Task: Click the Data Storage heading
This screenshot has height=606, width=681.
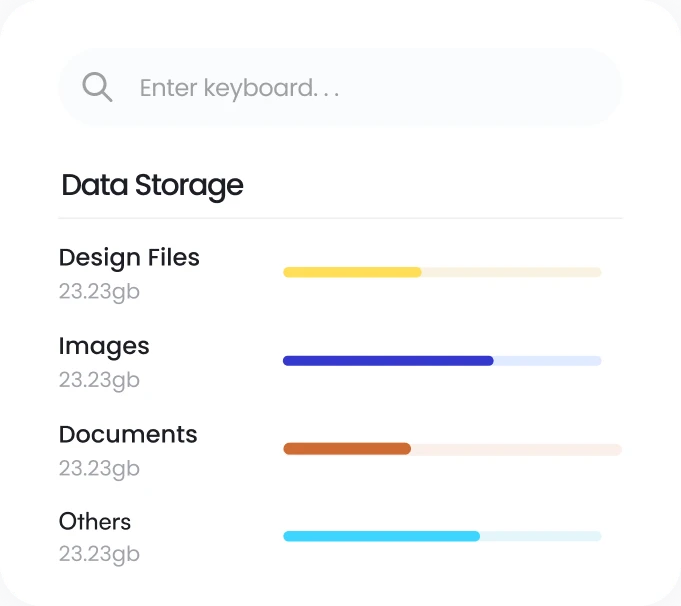Action: pyautogui.click(x=152, y=185)
